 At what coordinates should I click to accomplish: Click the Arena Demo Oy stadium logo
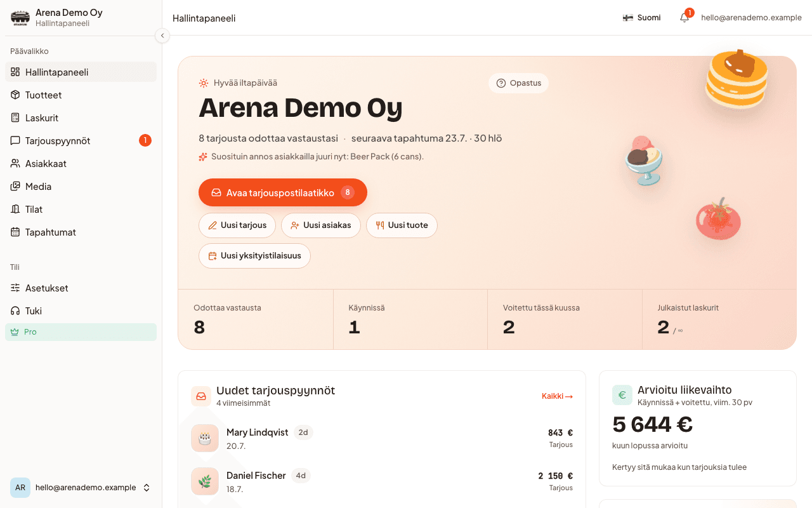point(20,18)
